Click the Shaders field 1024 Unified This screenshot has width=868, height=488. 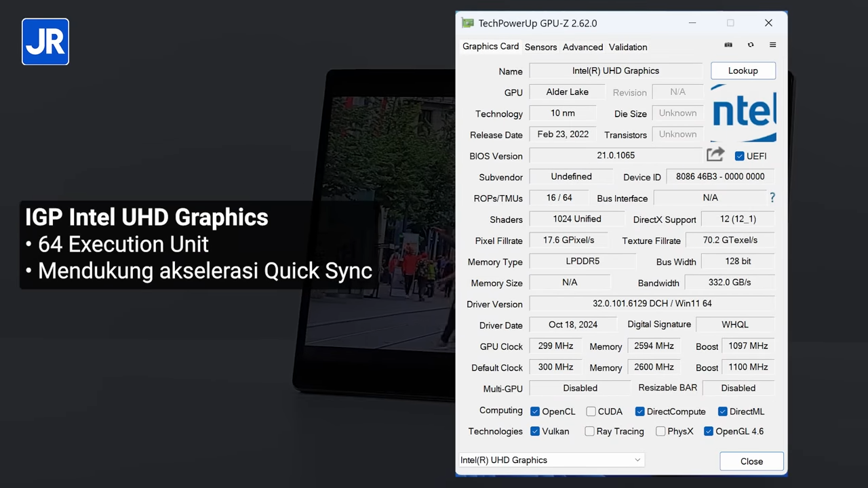coord(577,219)
